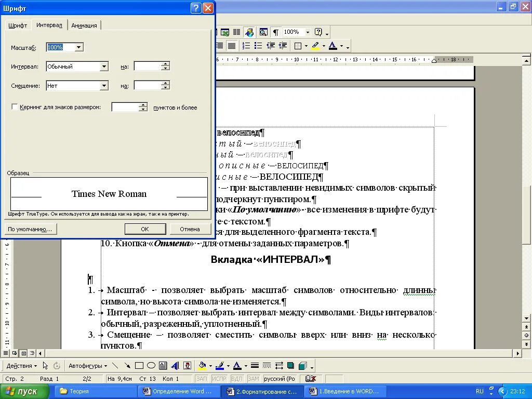Toggle the paragraph marks (¶) button
532x399 pixels.
[x=275, y=32]
